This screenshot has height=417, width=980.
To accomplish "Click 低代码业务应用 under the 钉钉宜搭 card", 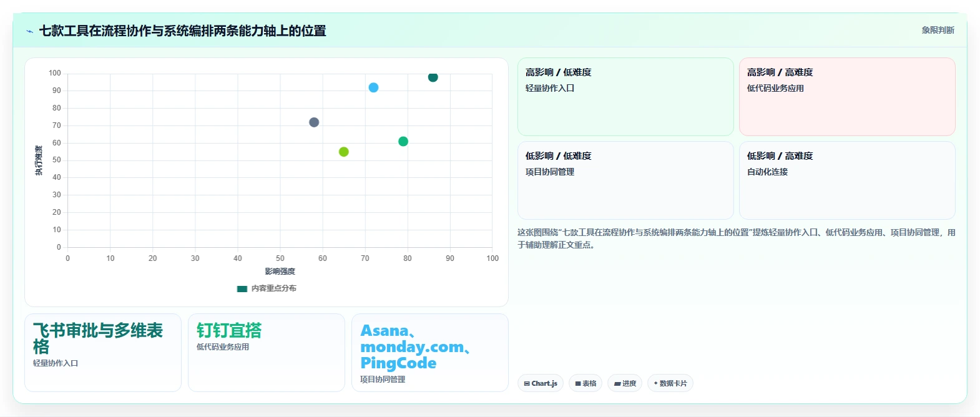I will click(223, 346).
